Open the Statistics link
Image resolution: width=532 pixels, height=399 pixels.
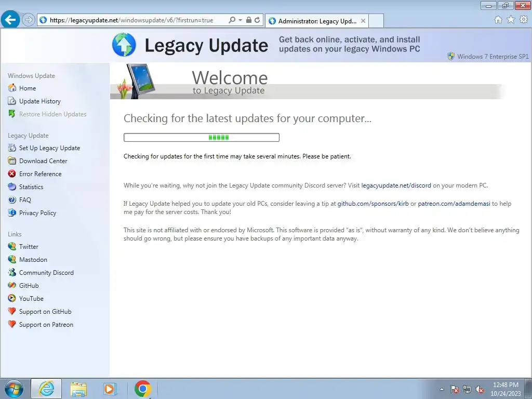31,187
